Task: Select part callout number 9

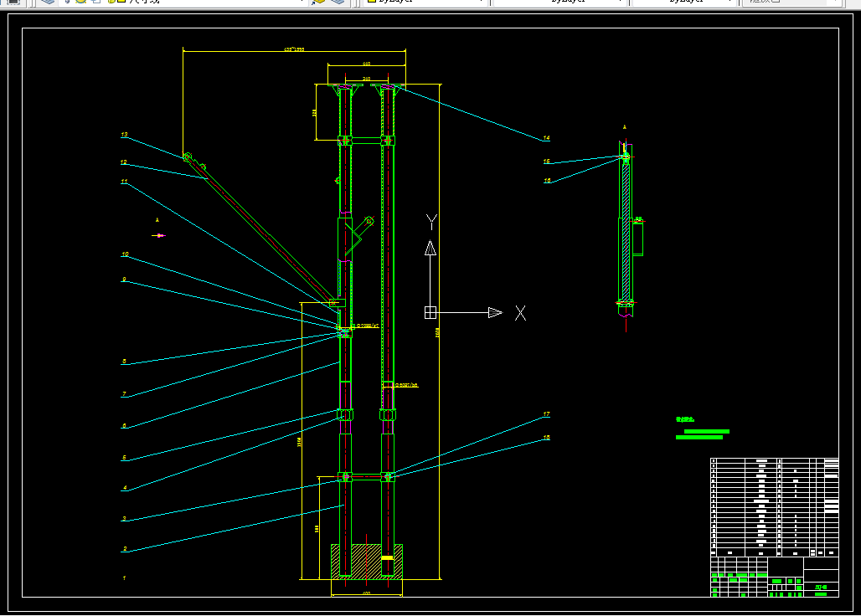Action: [124, 280]
